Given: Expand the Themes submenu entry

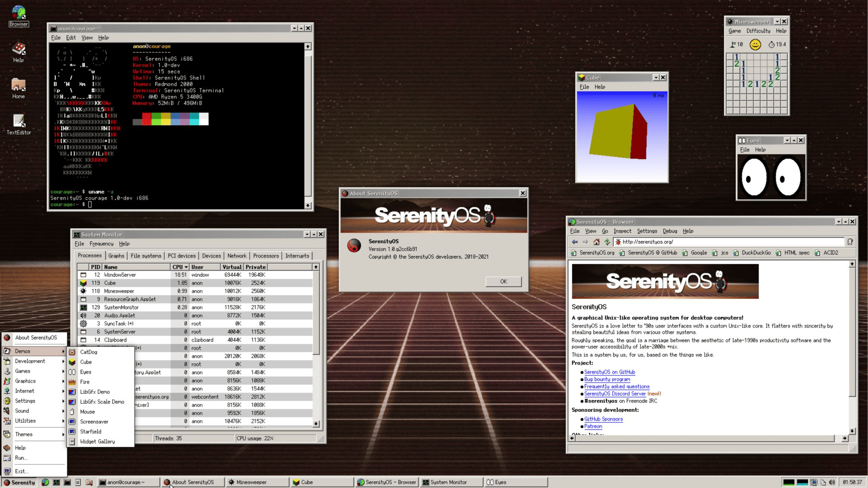Looking at the screenshot, I should pyautogui.click(x=24, y=434).
